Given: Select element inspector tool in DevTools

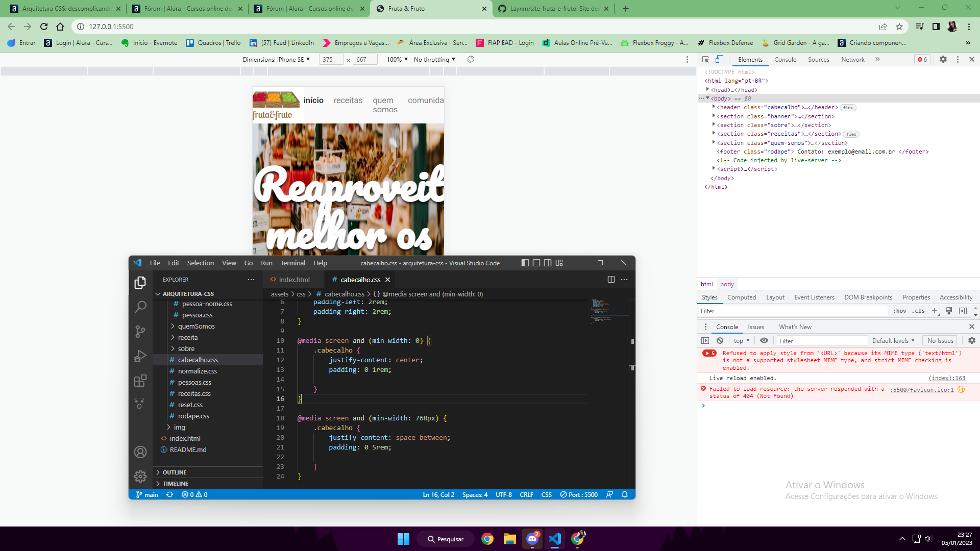Looking at the screenshot, I should point(705,60).
